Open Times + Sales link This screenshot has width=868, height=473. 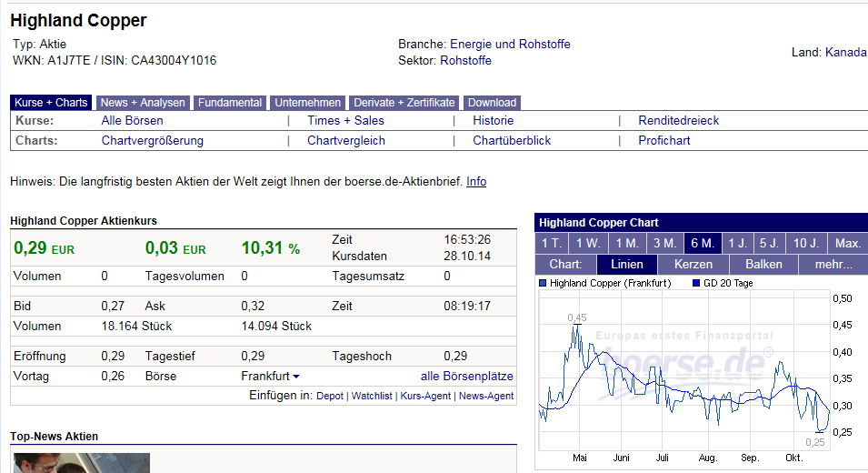pos(346,121)
